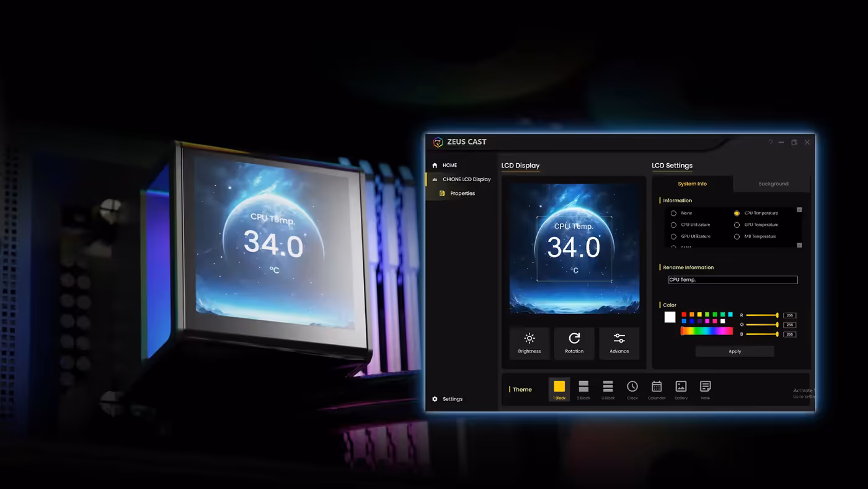Click the G value number box
Viewport: 868px width, 489px height.
(x=790, y=325)
